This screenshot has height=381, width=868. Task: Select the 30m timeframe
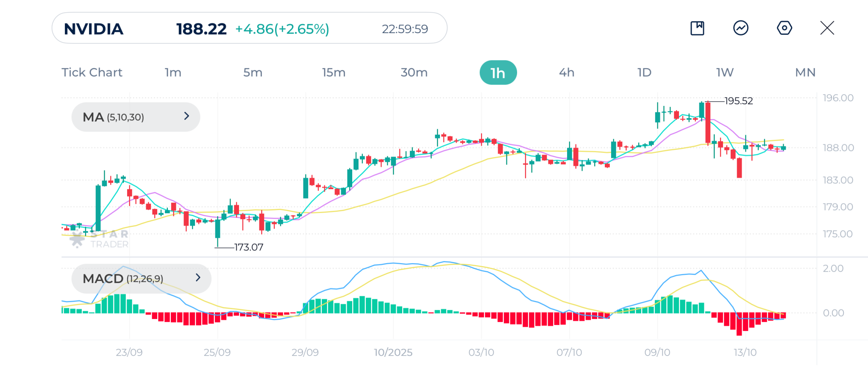tap(414, 72)
